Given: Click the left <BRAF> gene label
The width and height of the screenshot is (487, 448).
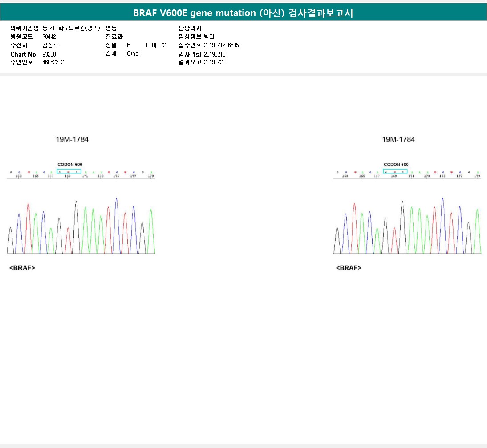Looking at the screenshot, I should [22, 268].
